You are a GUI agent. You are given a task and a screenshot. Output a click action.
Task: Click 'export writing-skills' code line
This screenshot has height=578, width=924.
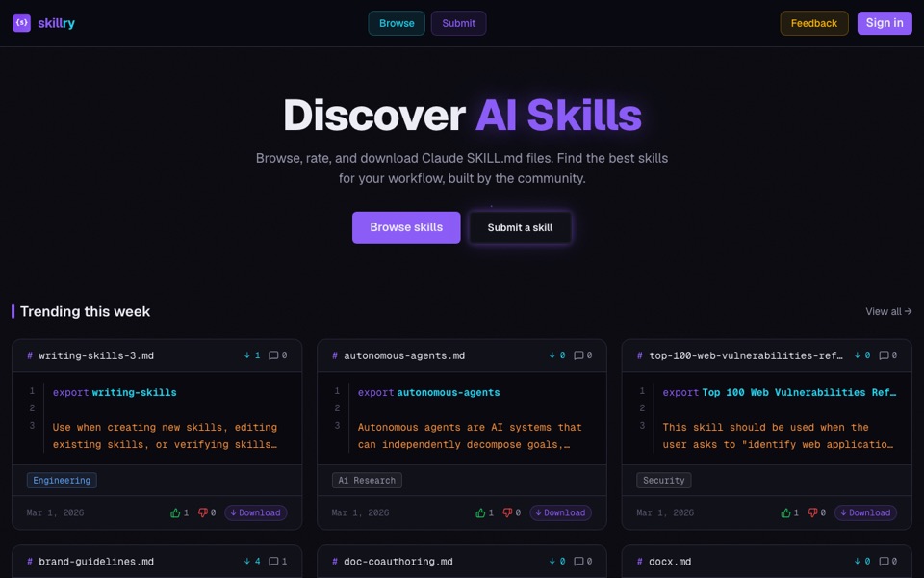(115, 392)
